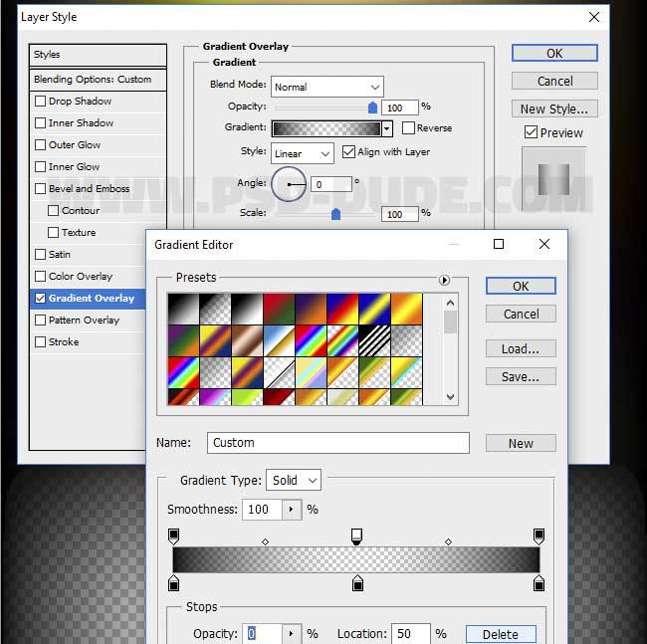Open the Satin style settings

(60, 255)
